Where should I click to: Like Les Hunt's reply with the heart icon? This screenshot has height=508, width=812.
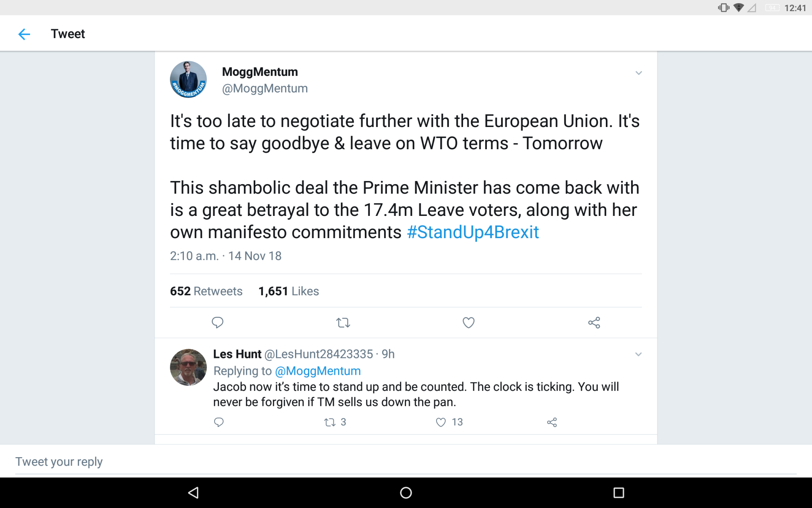click(x=440, y=422)
